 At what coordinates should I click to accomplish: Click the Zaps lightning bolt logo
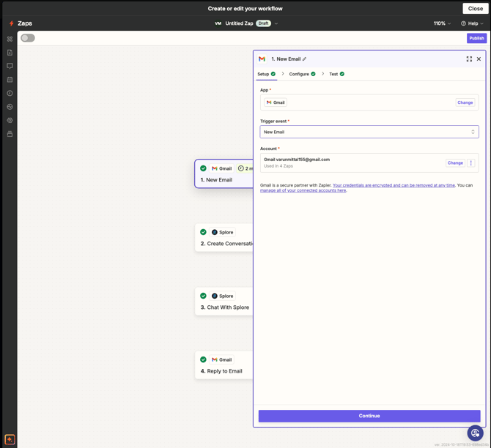coord(11,23)
